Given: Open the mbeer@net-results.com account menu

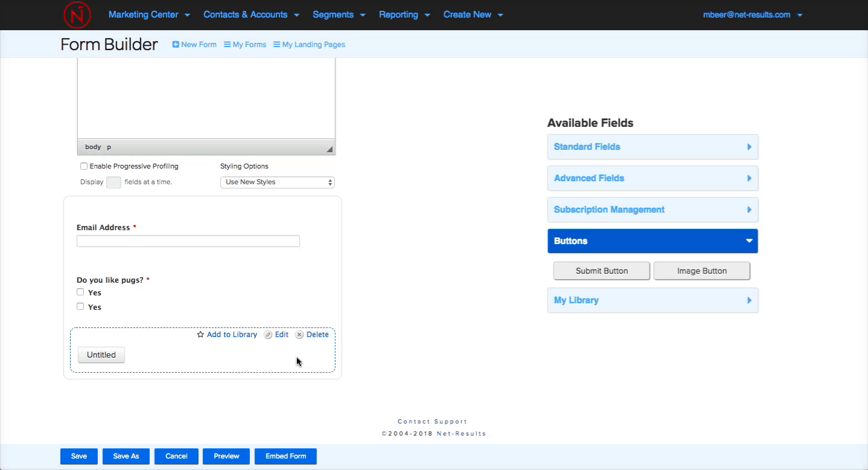Looking at the screenshot, I should [753, 14].
